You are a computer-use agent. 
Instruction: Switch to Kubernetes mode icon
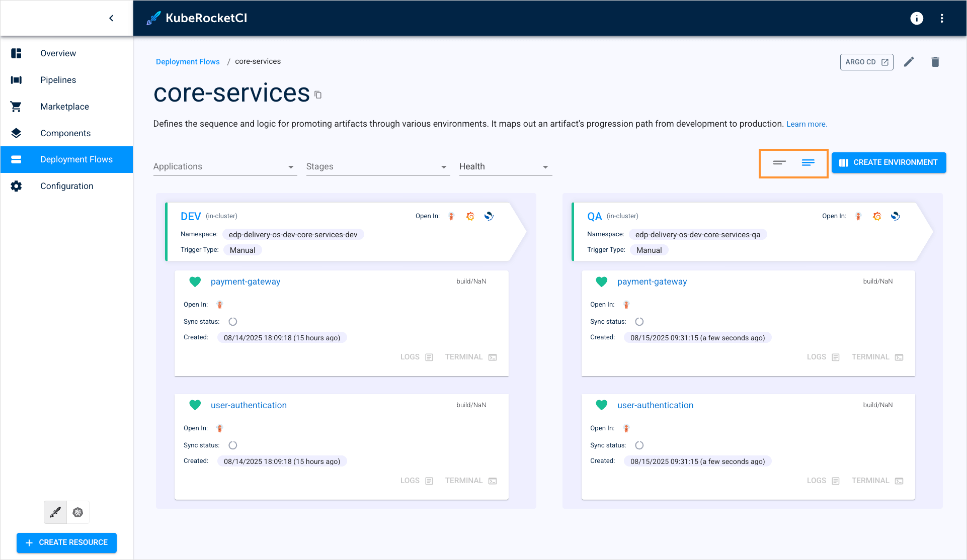pyautogui.click(x=77, y=512)
